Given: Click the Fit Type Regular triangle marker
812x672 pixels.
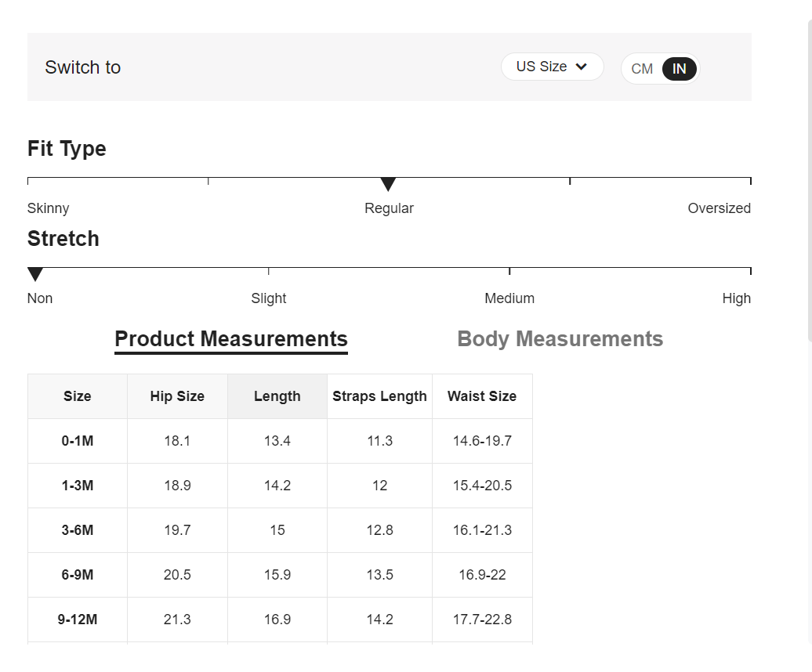Looking at the screenshot, I should 388,184.
